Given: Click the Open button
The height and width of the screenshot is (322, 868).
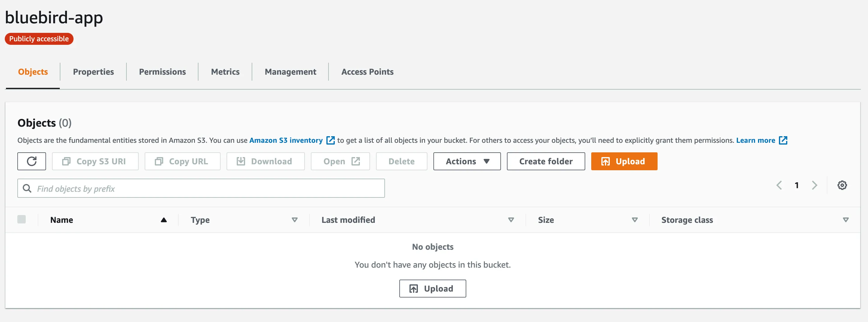Looking at the screenshot, I should click(340, 161).
